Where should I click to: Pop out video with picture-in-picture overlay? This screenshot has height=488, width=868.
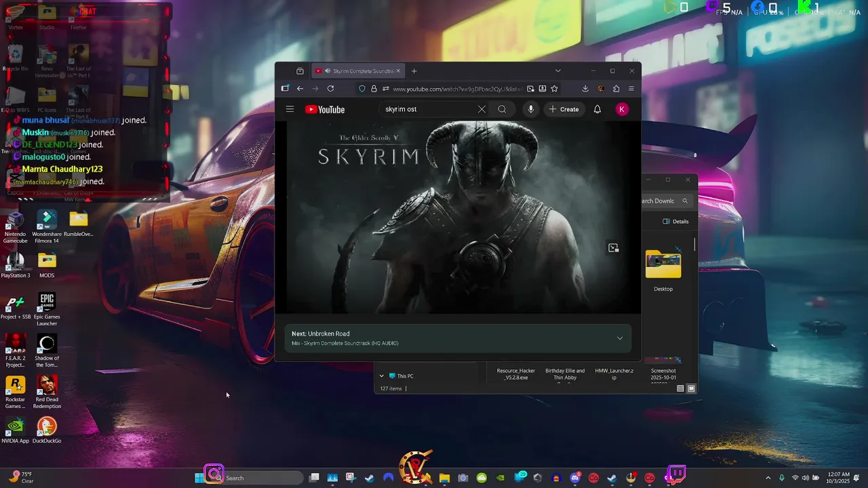(613, 248)
